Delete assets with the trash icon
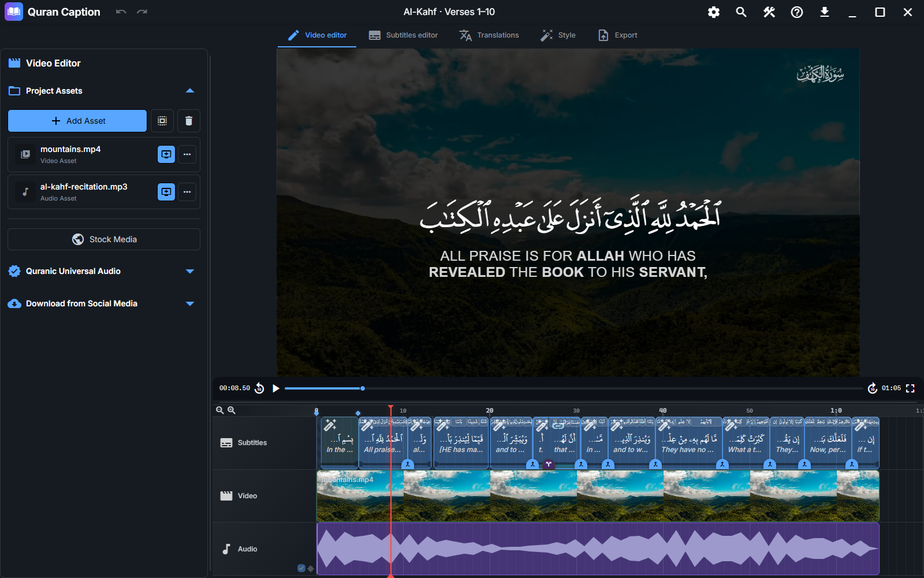The width and height of the screenshot is (924, 578). pyautogui.click(x=189, y=121)
